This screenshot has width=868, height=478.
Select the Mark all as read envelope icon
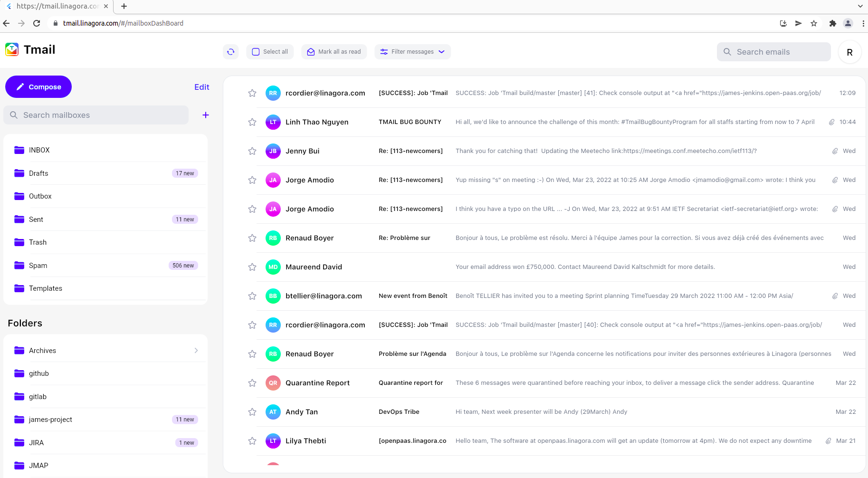click(311, 51)
